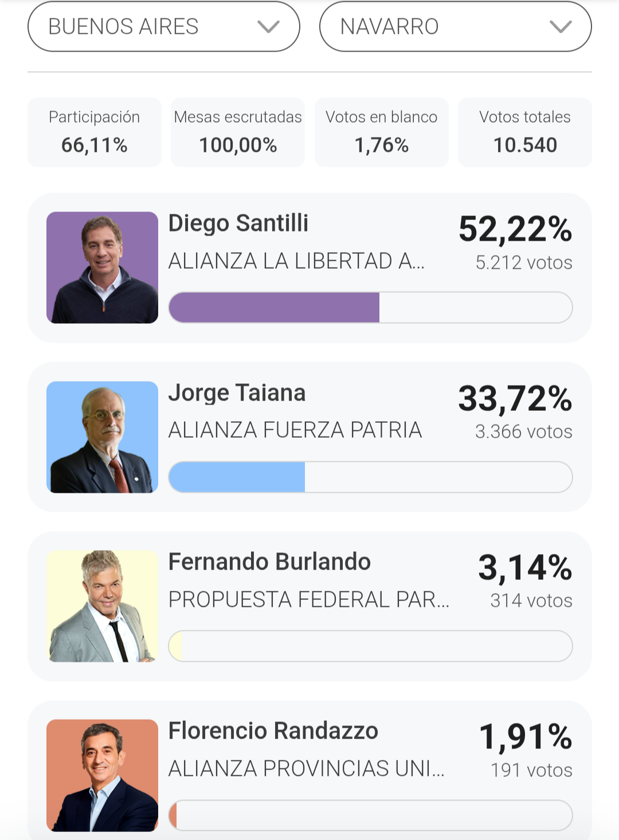Click the blue Taiana vote progress bar

370,477
